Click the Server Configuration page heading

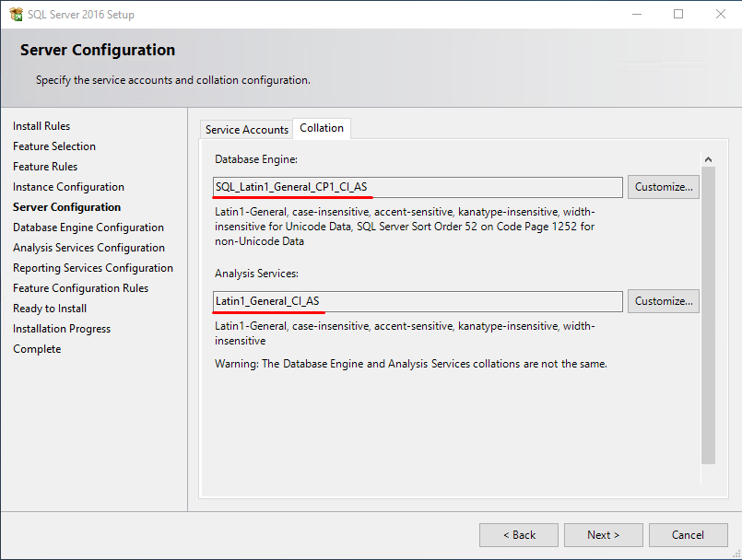click(98, 50)
